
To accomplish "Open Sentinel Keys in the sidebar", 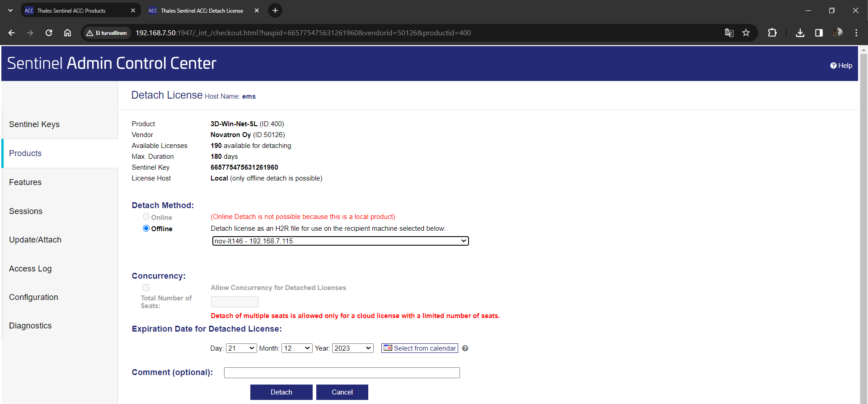I will (34, 124).
